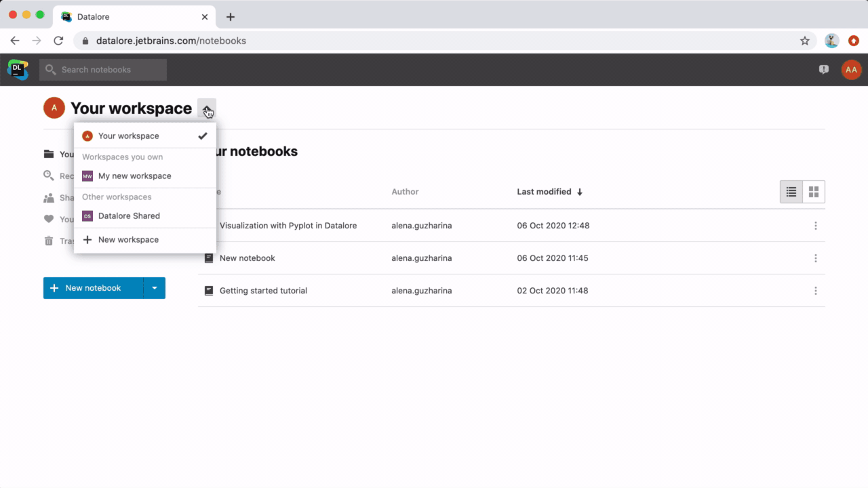Open the Getting started tutorial notebook
Screen dimensions: 868x488
tap(263, 291)
